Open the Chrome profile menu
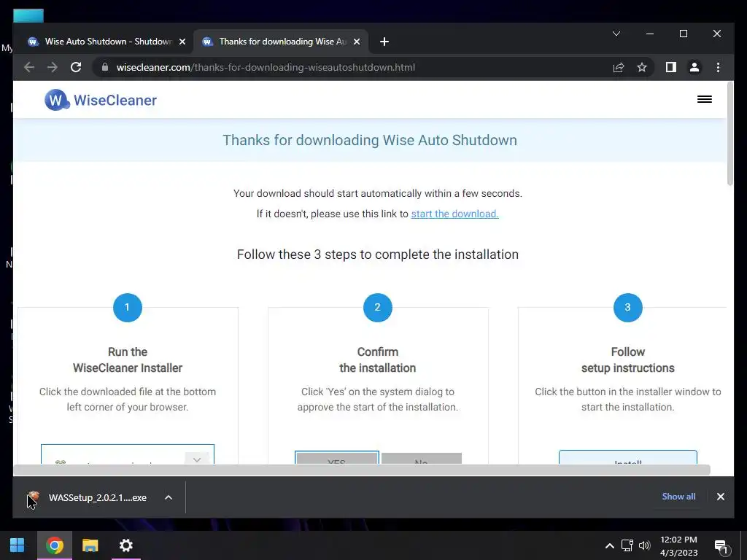747x560 pixels. coord(694,67)
